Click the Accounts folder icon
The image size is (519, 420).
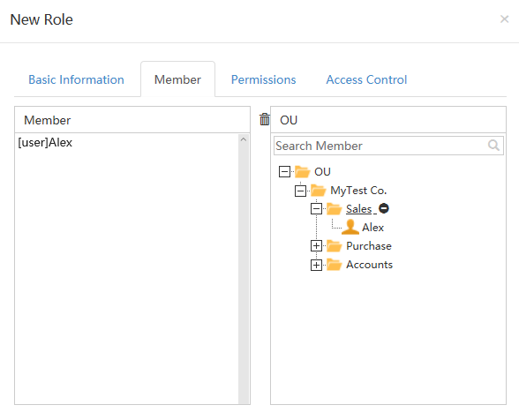[335, 265]
